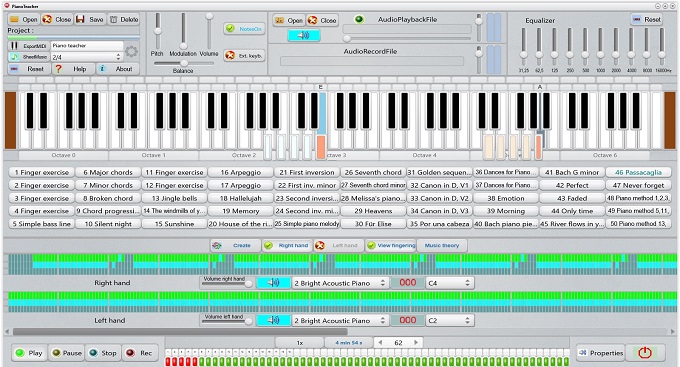Viewport: 680px width, 367px height.
Task: Stop the playback
Action: coord(103,353)
